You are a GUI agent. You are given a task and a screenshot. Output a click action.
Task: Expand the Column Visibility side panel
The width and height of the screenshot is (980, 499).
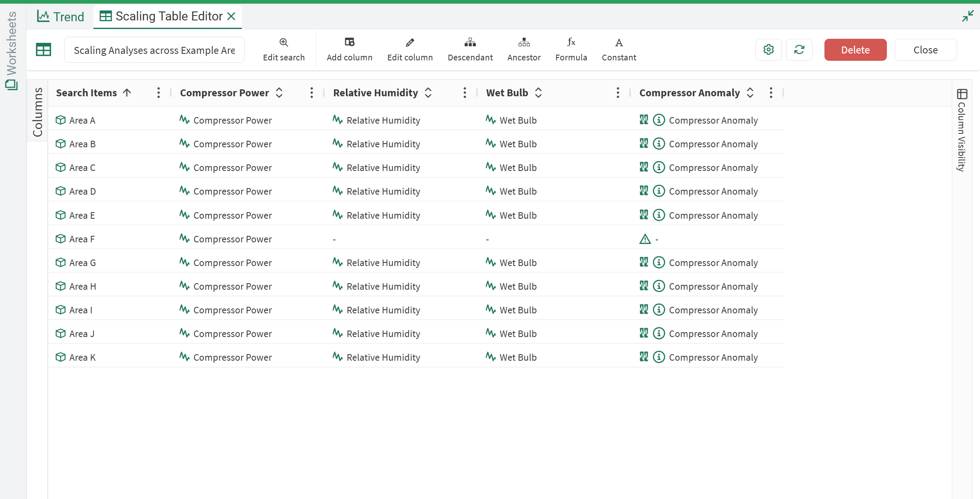tap(962, 130)
